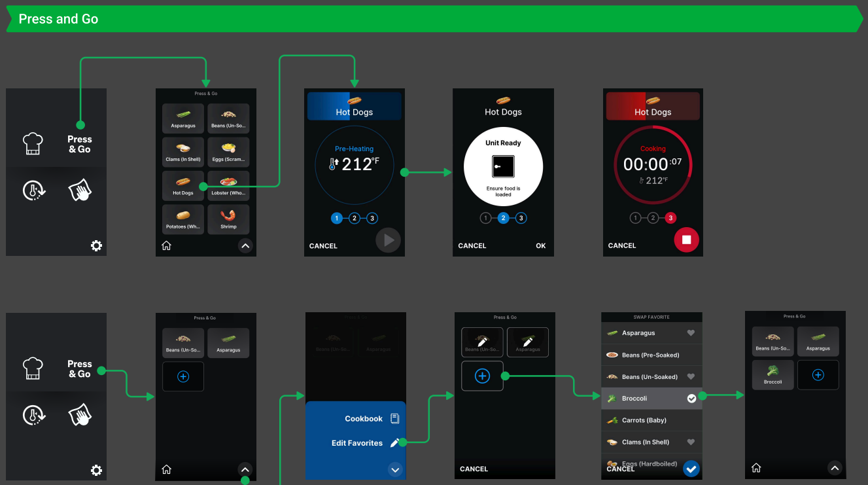Click the pencil icon beside Edit Favorites
Image resolution: width=868 pixels, height=485 pixels.
(x=394, y=443)
